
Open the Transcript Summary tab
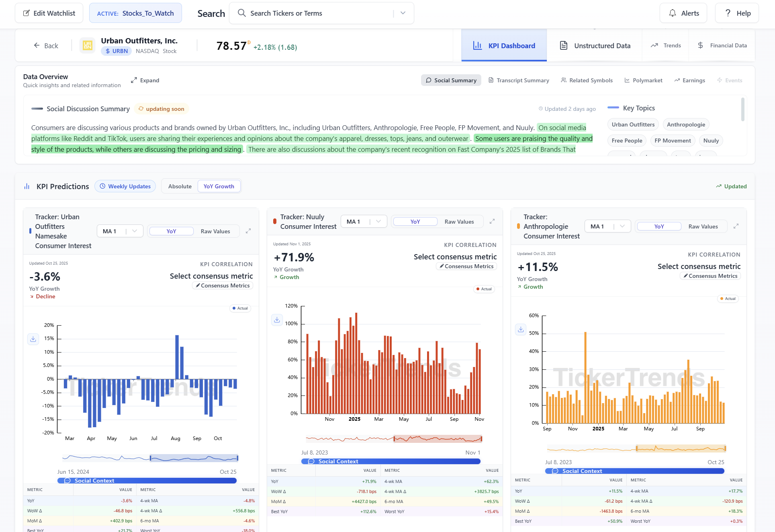(x=519, y=80)
